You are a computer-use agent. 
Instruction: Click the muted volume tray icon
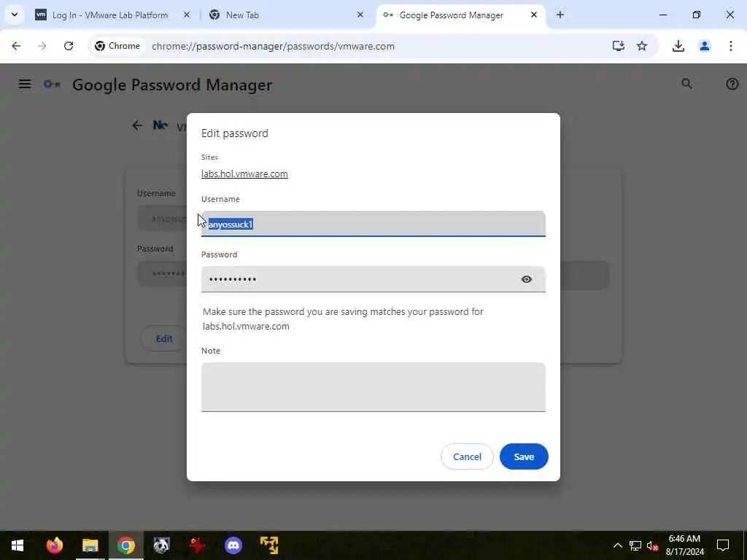(x=652, y=545)
